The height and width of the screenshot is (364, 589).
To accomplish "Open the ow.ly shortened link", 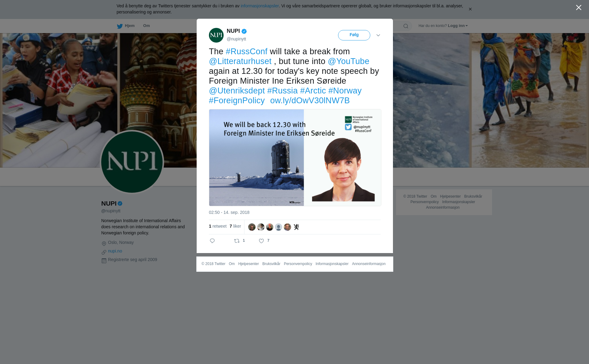I will coord(310,100).
